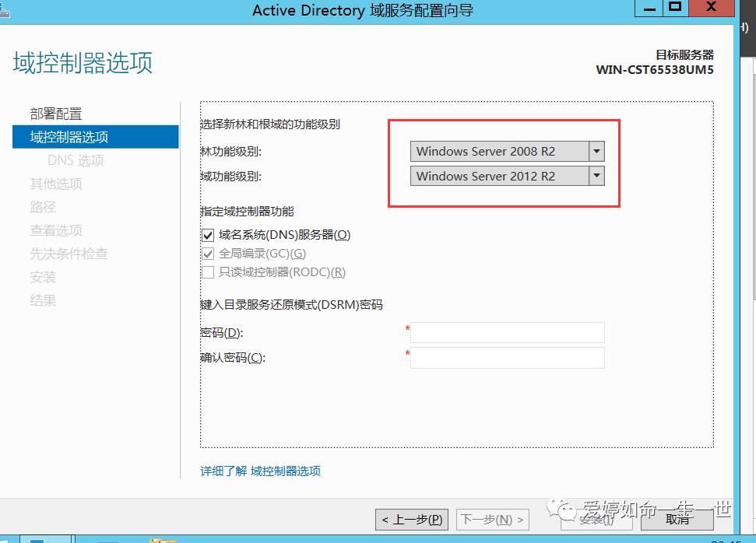Screen dimensions: 756x543
Task: Open the forest functional level dropdown arrow
Action: (x=596, y=151)
